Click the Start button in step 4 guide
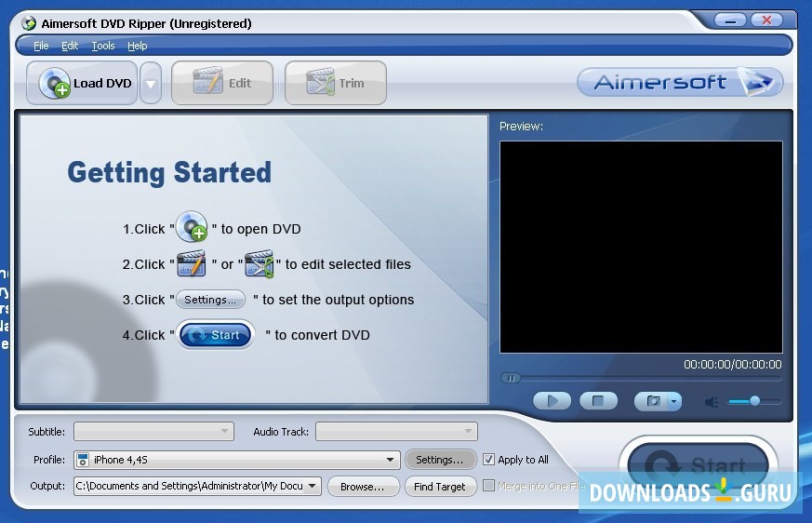This screenshot has height=523, width=812. (x=217, y=335)
